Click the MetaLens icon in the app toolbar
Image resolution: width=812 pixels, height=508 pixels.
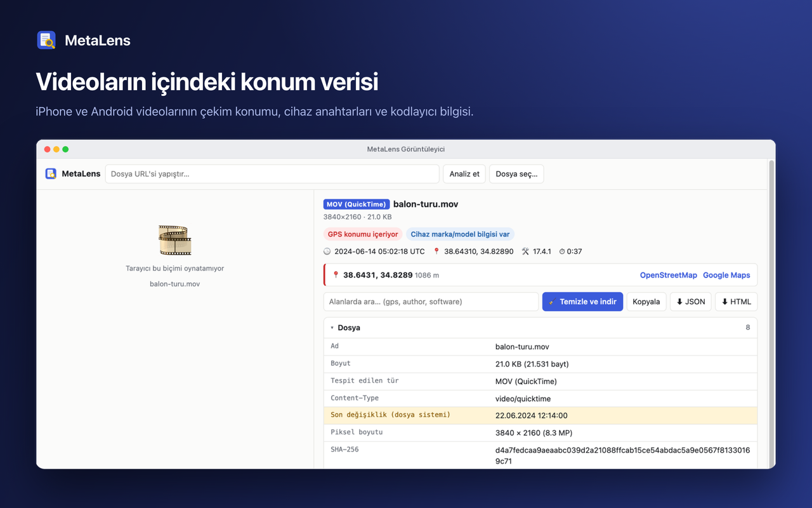51,173
